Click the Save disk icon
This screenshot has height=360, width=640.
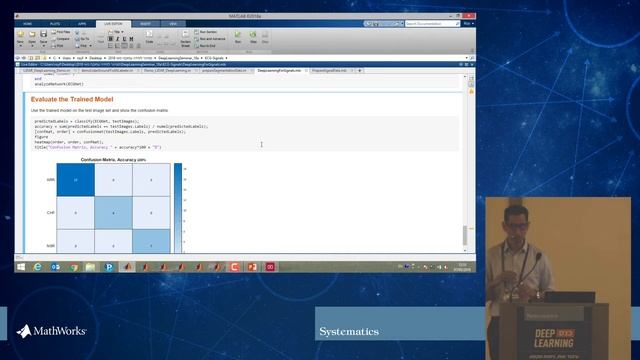click(43, 34)
